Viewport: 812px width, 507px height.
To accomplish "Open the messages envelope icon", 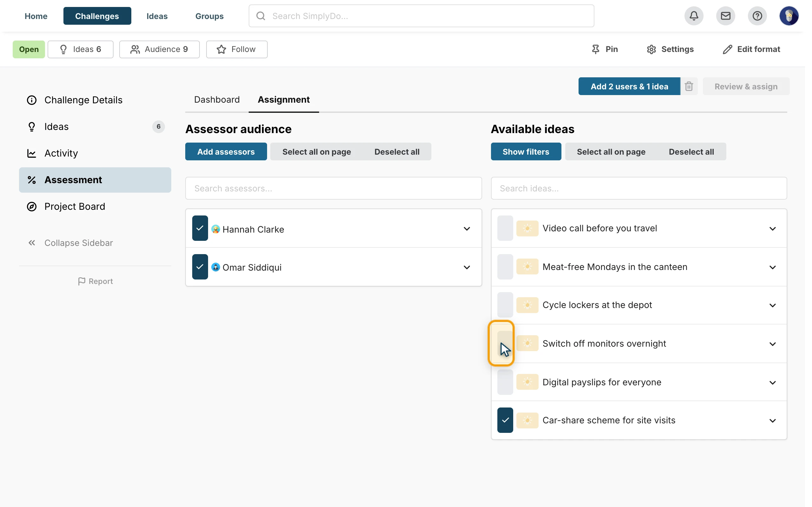I will pos(725,16).
